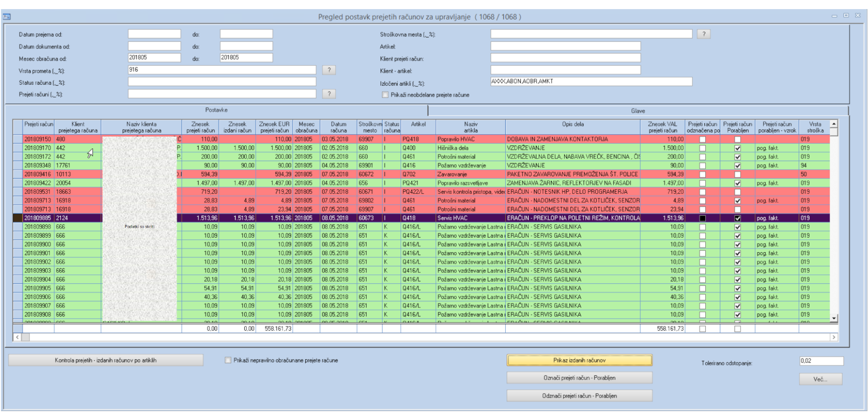
Task: Sort by Znesek prejeti račun column header
Action: click(200, 127)
